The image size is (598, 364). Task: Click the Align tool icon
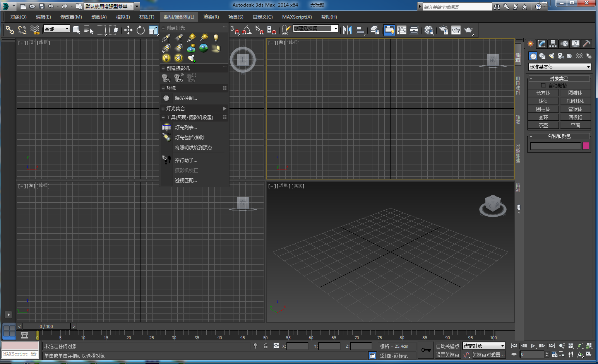(360, 30)
